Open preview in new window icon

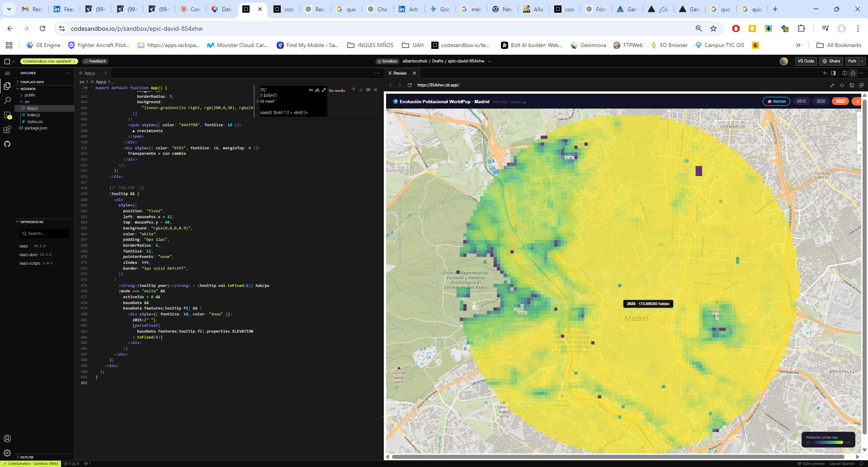click(861, 85)
